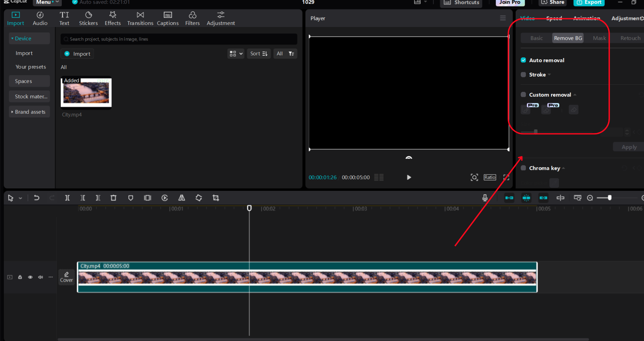Uncheck the Auto removal checkbox
644x341 pixels.
coord(523,60)
